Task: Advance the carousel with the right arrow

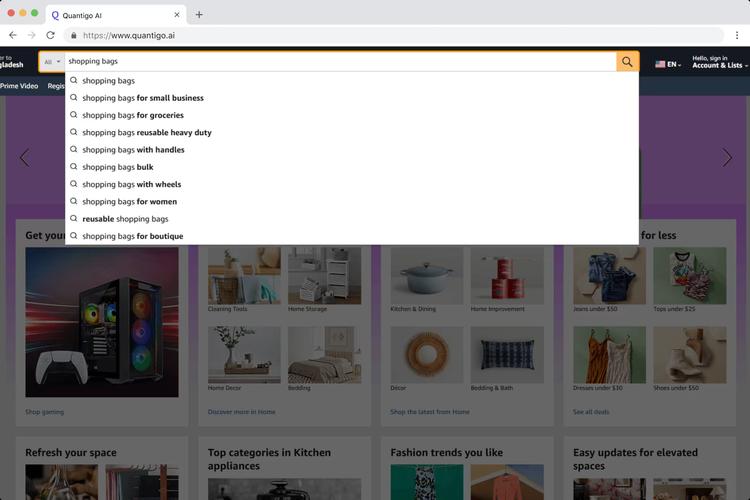Action: 727,157
